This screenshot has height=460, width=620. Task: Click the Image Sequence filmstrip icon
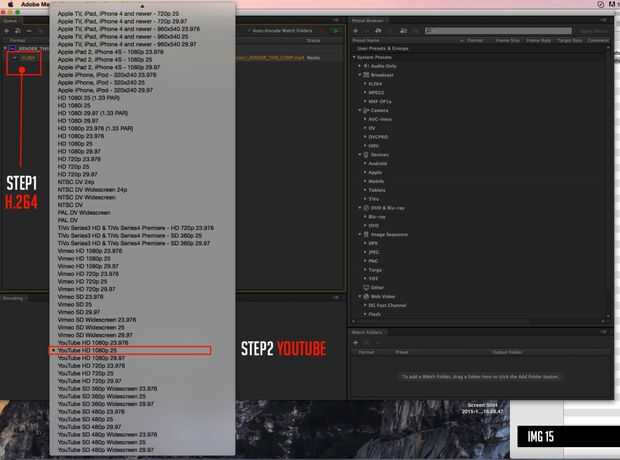366,235
